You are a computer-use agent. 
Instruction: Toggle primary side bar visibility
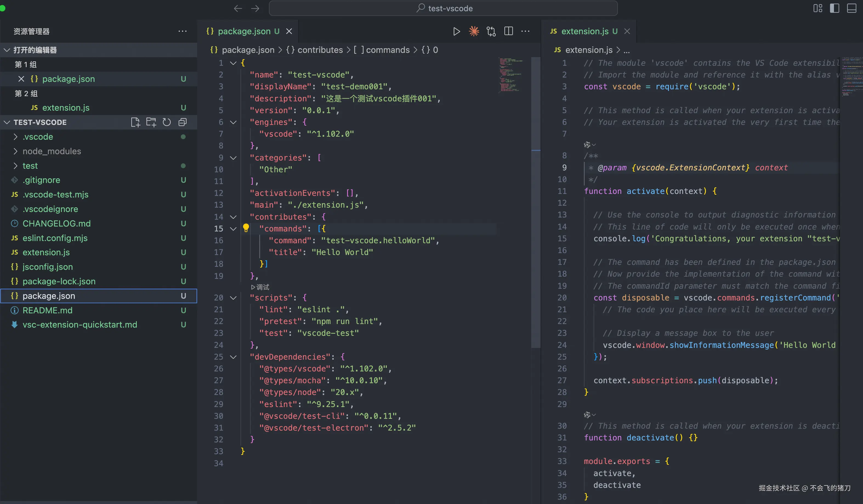pos(834,8)
